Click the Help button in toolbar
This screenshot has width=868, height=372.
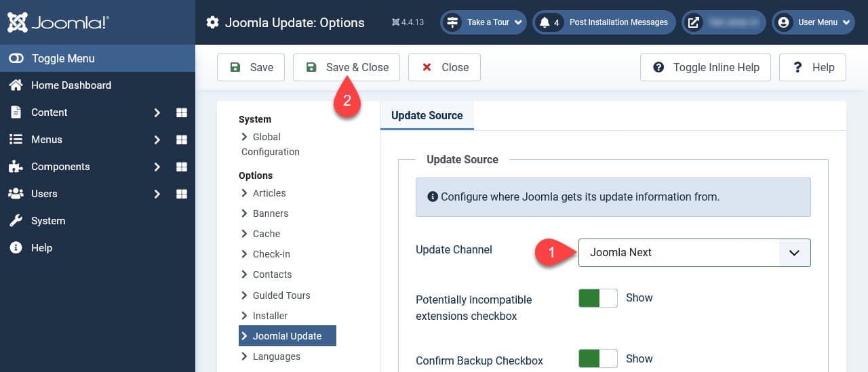tap(812, 67)
